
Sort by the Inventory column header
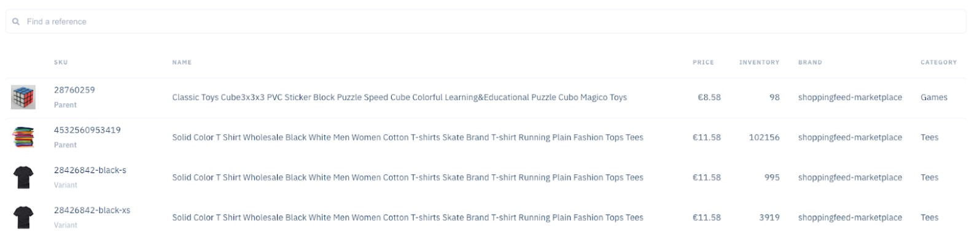[x=759, y=62]
